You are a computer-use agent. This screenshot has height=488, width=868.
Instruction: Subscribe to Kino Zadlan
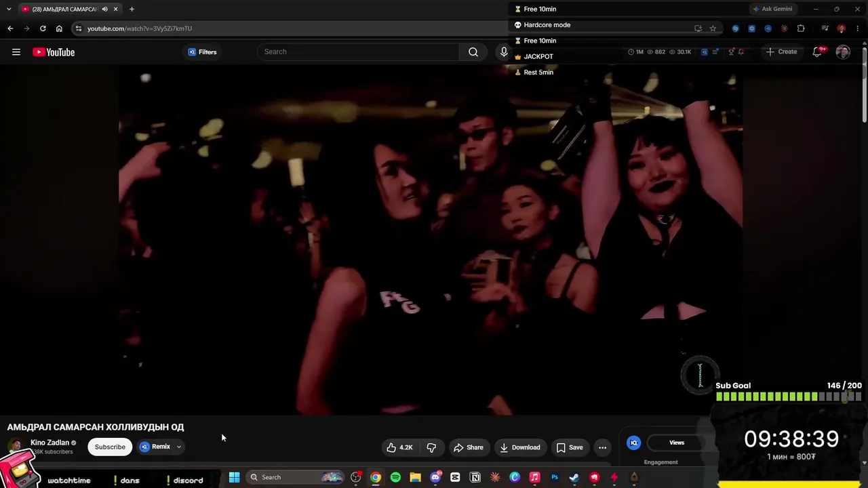pos(110,447)
